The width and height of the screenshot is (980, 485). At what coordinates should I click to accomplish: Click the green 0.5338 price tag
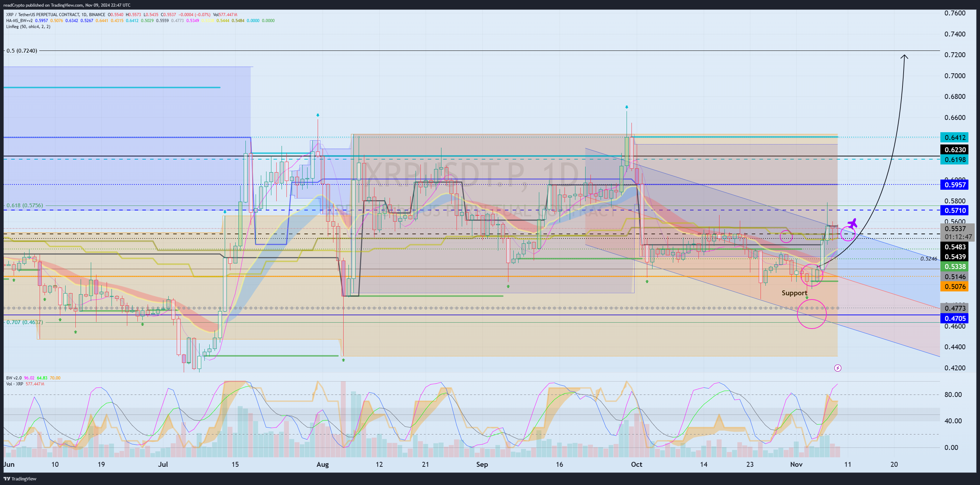click(955, 267)
